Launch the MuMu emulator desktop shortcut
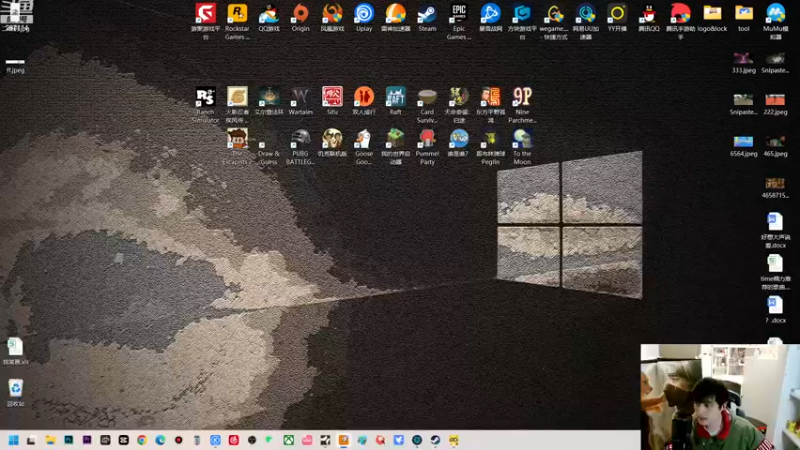This screenshot has height=450, width=800. [776, 21]
